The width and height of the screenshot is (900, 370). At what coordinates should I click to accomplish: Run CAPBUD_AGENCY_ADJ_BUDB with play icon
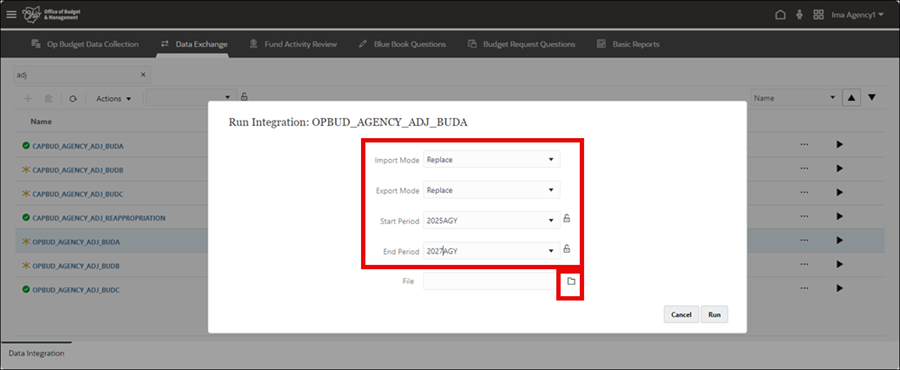coord(840,169)
